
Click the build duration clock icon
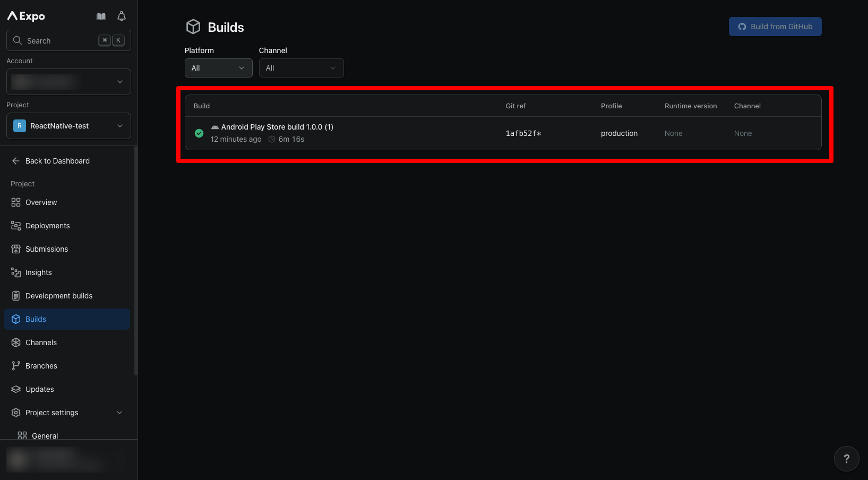pyautogui.click(x=272, y=139)
